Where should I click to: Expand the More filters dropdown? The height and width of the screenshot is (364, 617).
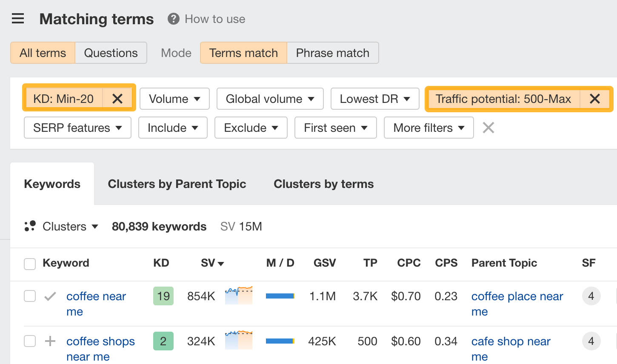428,128
